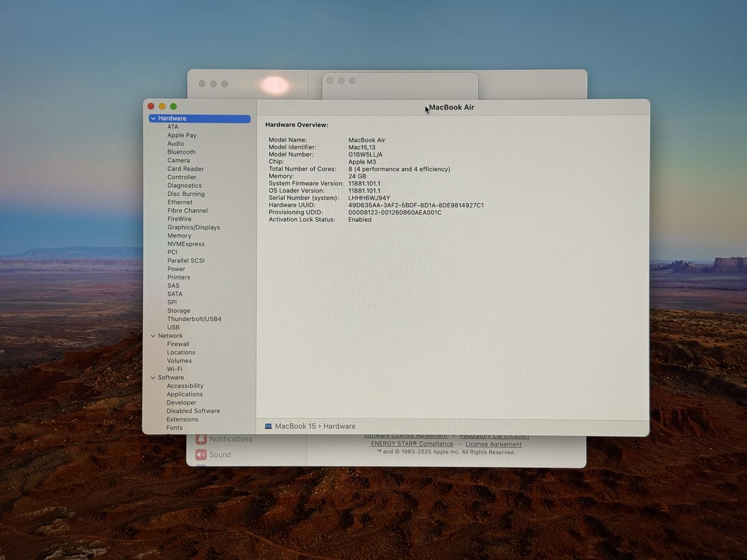Open Software License Agreement link behind window

coord(405,437)
